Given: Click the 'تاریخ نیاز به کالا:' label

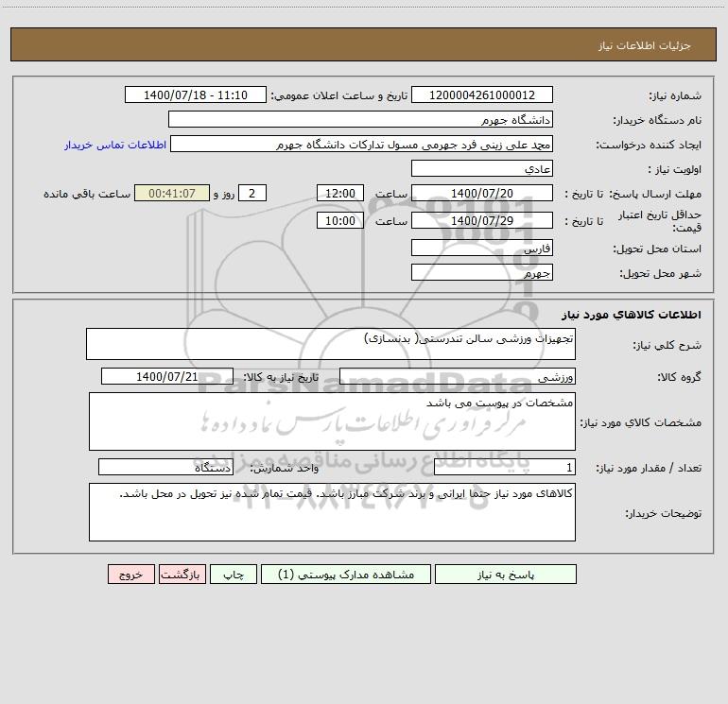Looking at the screenshot, I should point(281,377).
